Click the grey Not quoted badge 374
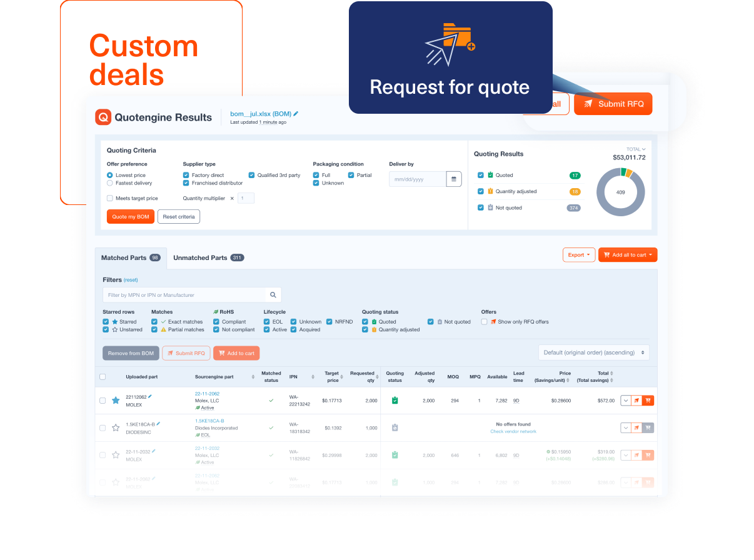 click(x=573, y=208)
